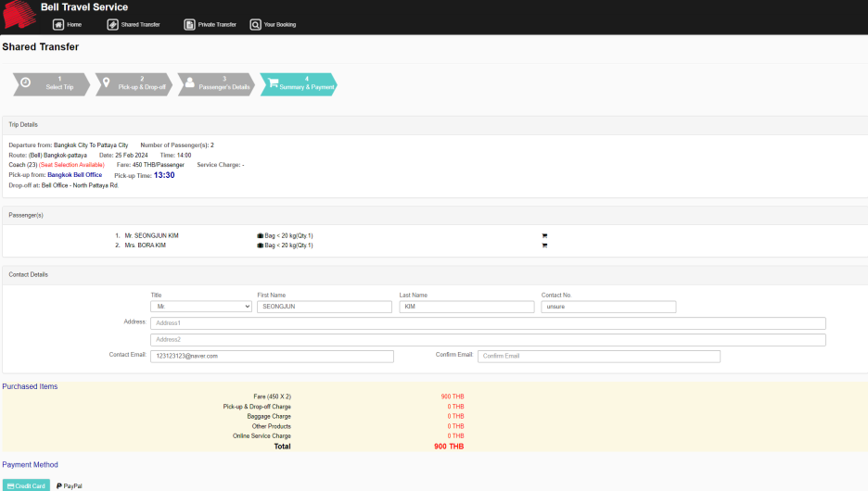Click the person icon on Passenger's Details step
Screen dimensions: 868x491
click(190, 82)
